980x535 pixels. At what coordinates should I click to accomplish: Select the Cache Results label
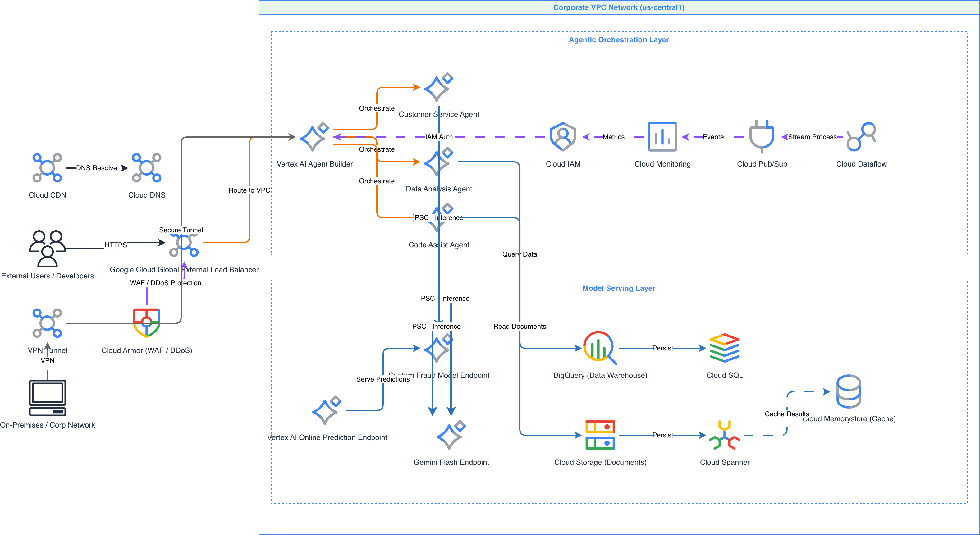tap(787, 414)
